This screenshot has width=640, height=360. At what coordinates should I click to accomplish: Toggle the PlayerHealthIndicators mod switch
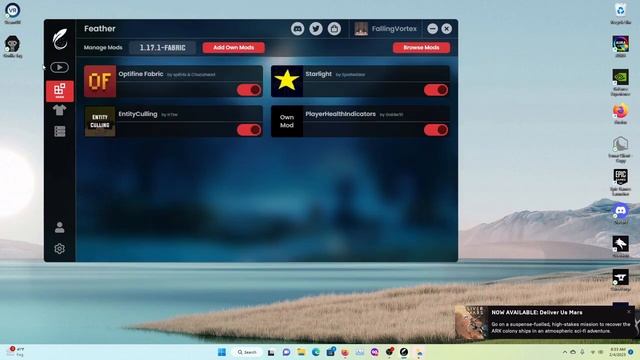point(436,130)
